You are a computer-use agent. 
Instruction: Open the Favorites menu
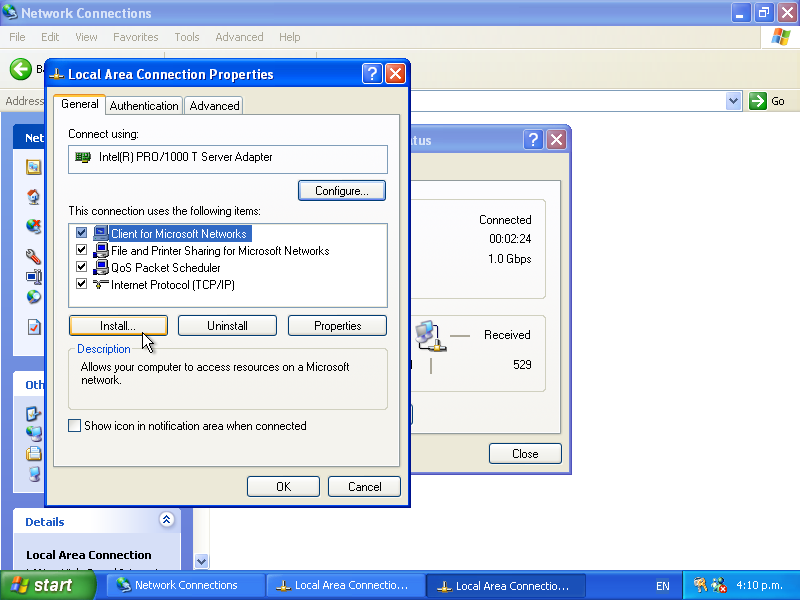point(136,37)
